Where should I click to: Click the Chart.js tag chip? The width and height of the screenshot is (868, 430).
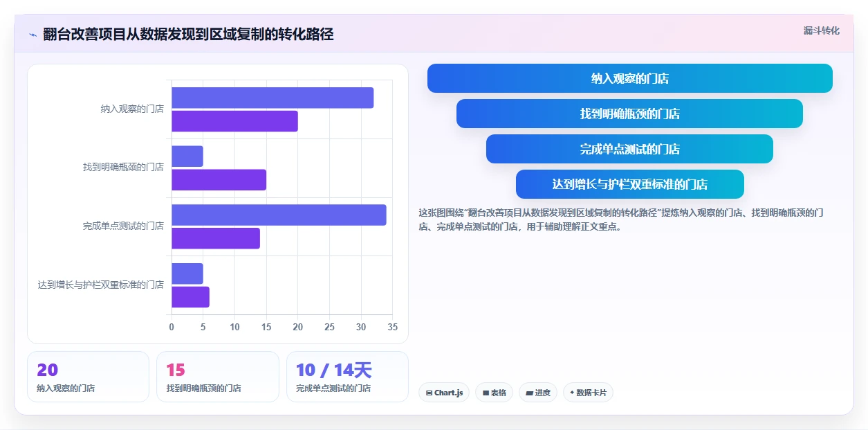click(x=444, y=393)
